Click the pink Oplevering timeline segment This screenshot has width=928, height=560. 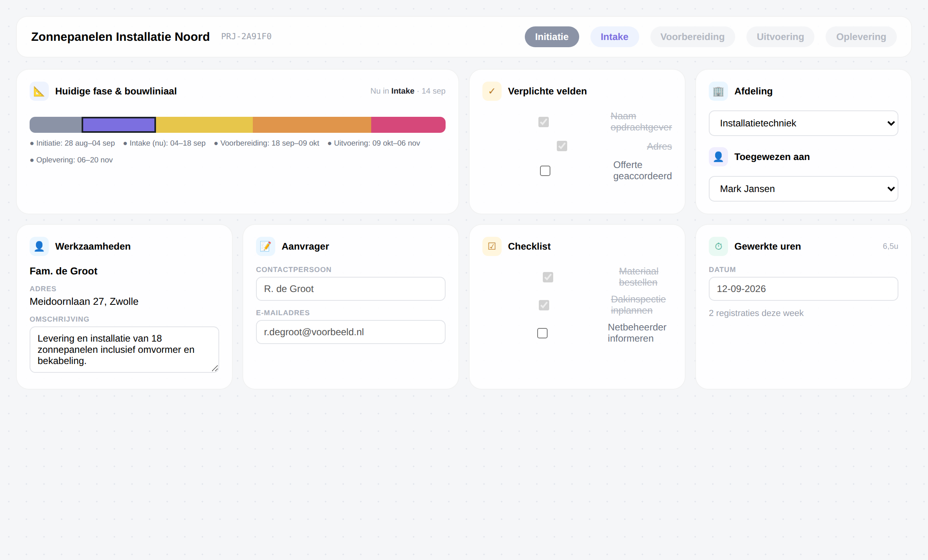(x=408, y=125)
